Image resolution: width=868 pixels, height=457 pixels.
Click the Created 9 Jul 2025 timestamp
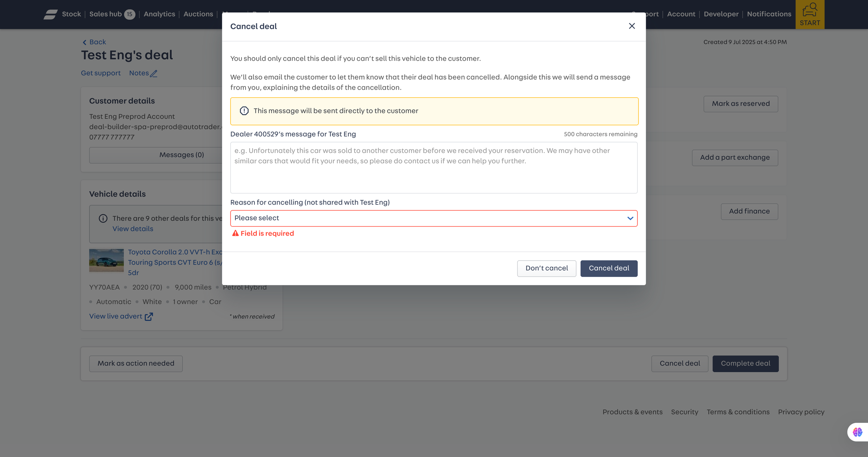[745, 42]
